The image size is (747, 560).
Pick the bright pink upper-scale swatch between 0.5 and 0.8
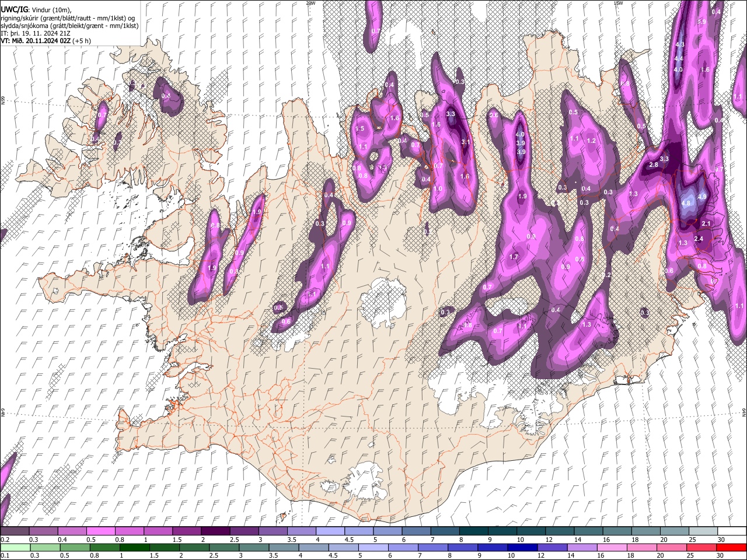tap(101, 531)
